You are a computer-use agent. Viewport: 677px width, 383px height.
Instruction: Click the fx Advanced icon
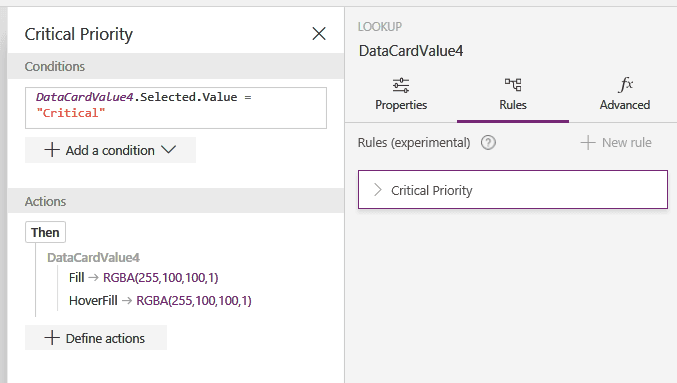click(x=626, y=84)
